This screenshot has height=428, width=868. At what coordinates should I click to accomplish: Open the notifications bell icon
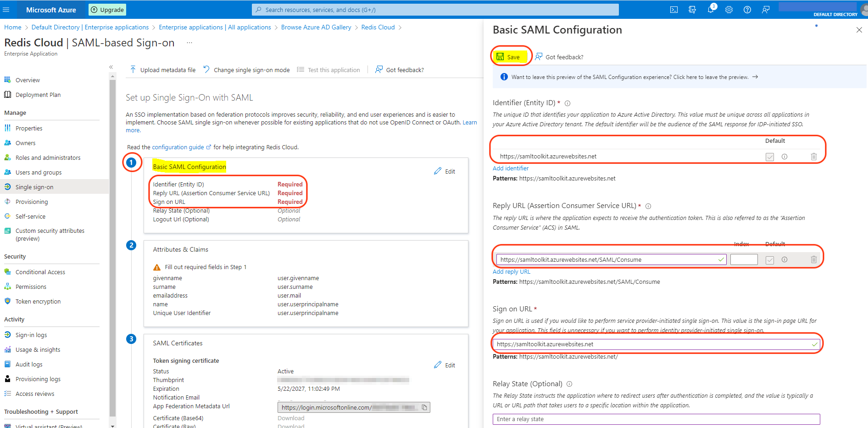click(711, 10)
